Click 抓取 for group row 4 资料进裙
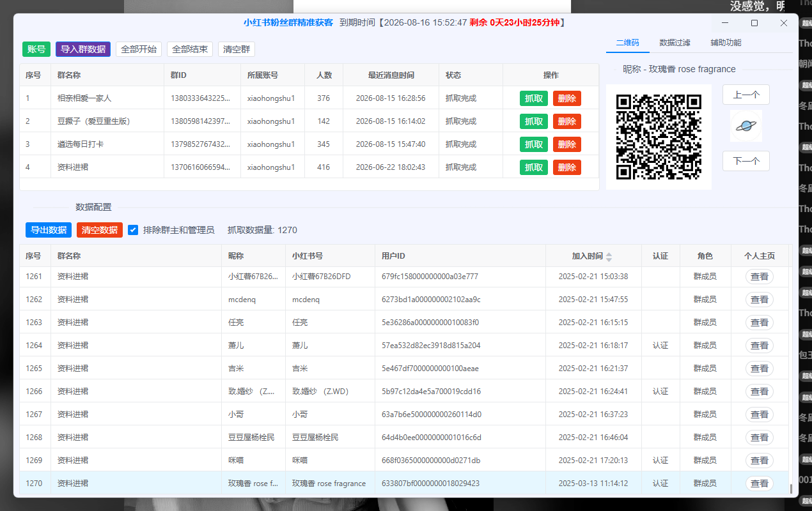This screenshot has width=812, height=511. 534,167
